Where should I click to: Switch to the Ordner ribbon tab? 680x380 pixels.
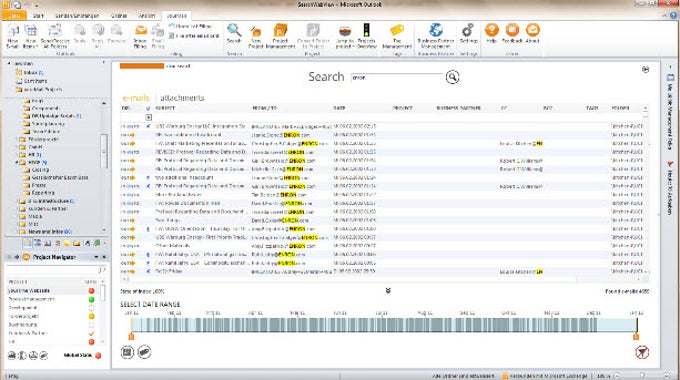tap(119, 16)
